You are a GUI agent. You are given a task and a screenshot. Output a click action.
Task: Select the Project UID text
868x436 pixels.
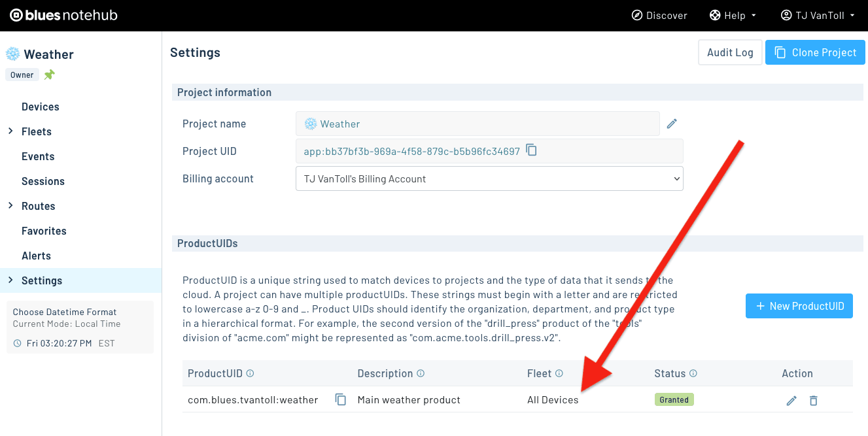(x=411, y=151)
